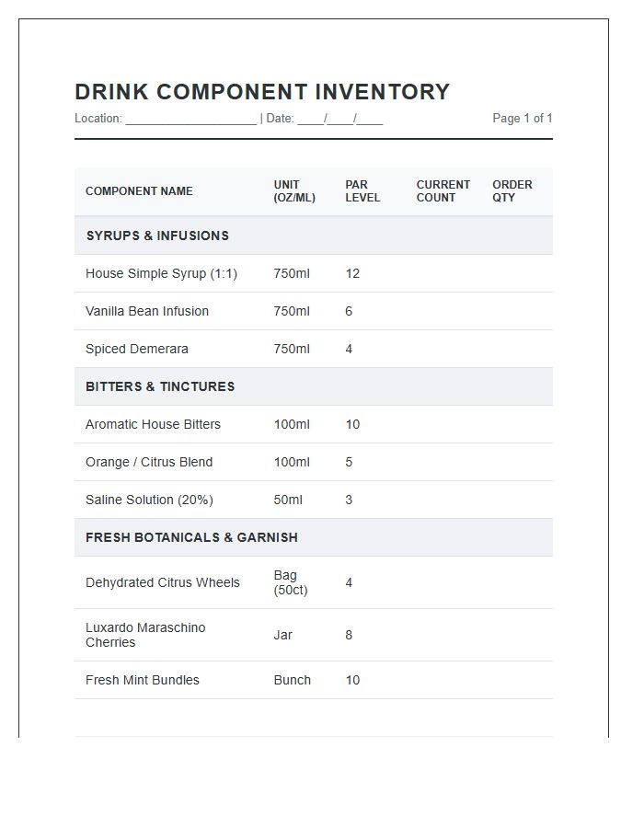Image resolution: width=644 pixels, height=828 pixels.
Task: Click 'Fresh Mint Bundles' row name
Action: pyautogui.click(x=143, y=680)
